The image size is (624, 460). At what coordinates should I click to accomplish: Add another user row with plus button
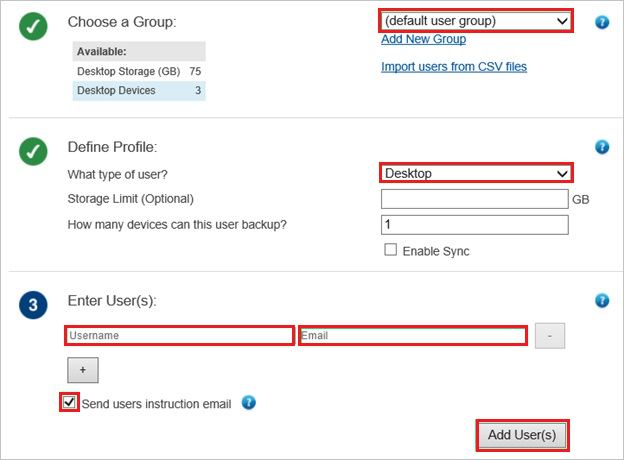[x=83, y=370]
